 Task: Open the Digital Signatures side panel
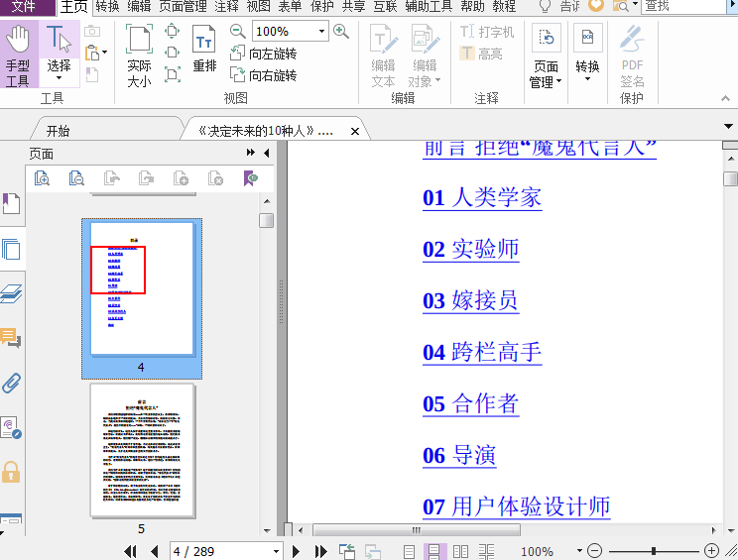click(x=11, y=428)
